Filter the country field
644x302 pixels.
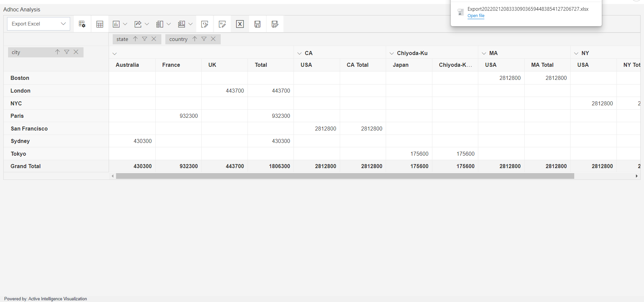point(204,39)
